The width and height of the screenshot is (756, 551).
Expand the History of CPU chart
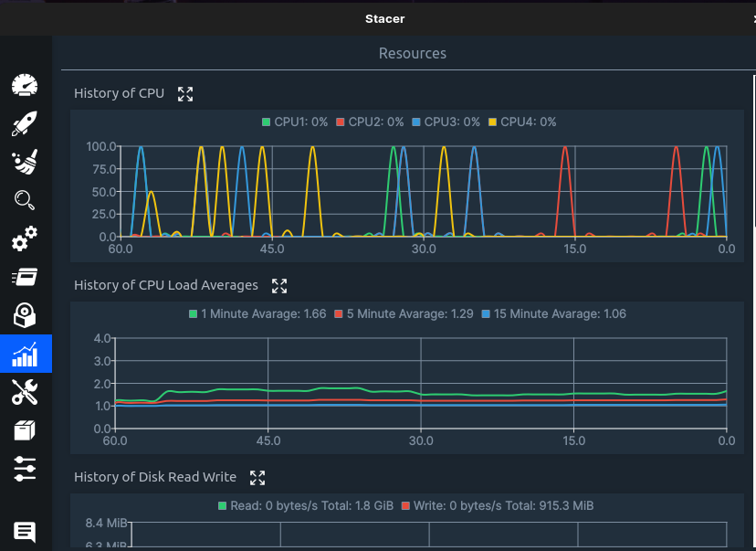pyautogui.click(x=185, y=93)
